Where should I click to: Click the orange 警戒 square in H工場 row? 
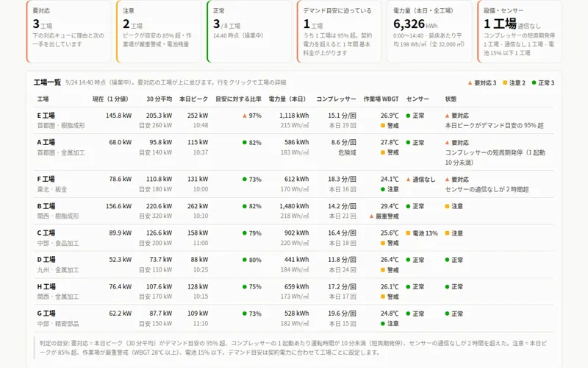tap(383, 297)
